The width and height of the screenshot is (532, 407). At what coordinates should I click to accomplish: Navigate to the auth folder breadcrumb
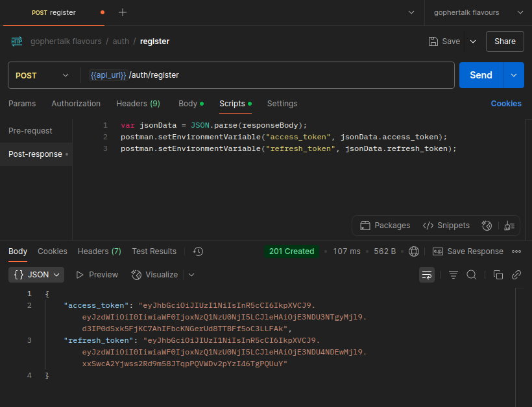pos(121,41)
